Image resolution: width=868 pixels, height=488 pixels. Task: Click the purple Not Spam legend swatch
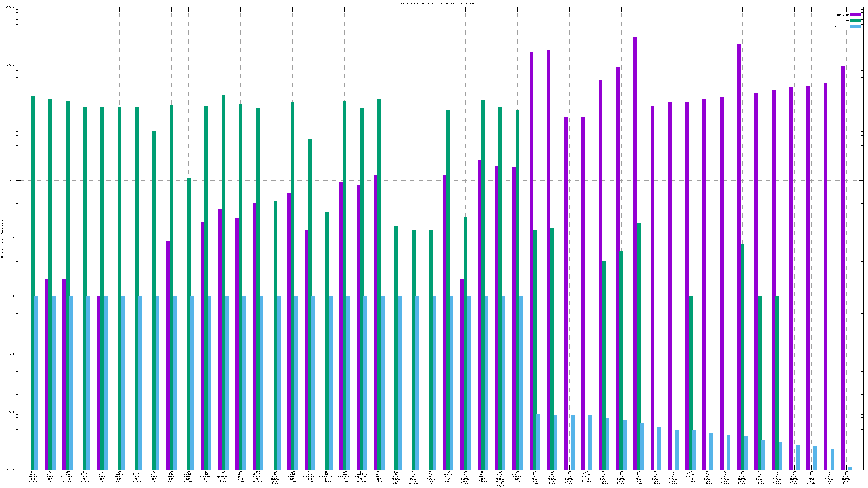click(x=855, y=15)
